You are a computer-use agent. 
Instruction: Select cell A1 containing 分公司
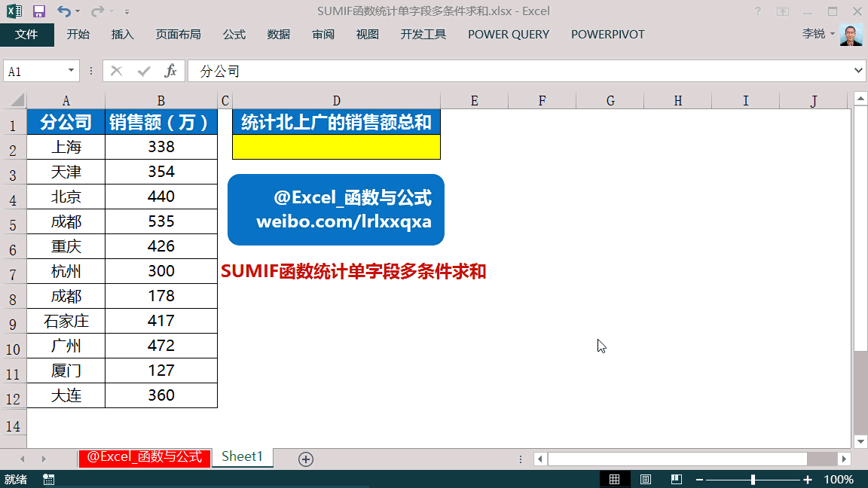66,121
